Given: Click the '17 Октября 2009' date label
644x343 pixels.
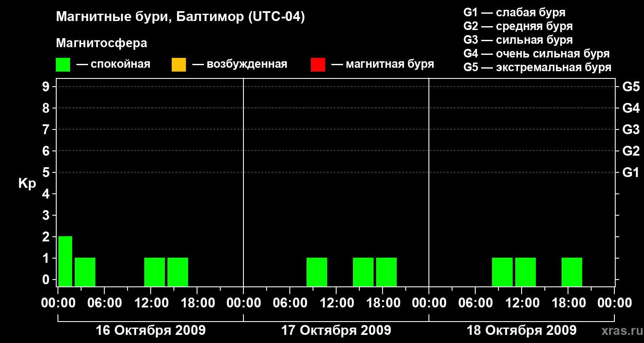Looking at the screenshot, I should 336,331.
